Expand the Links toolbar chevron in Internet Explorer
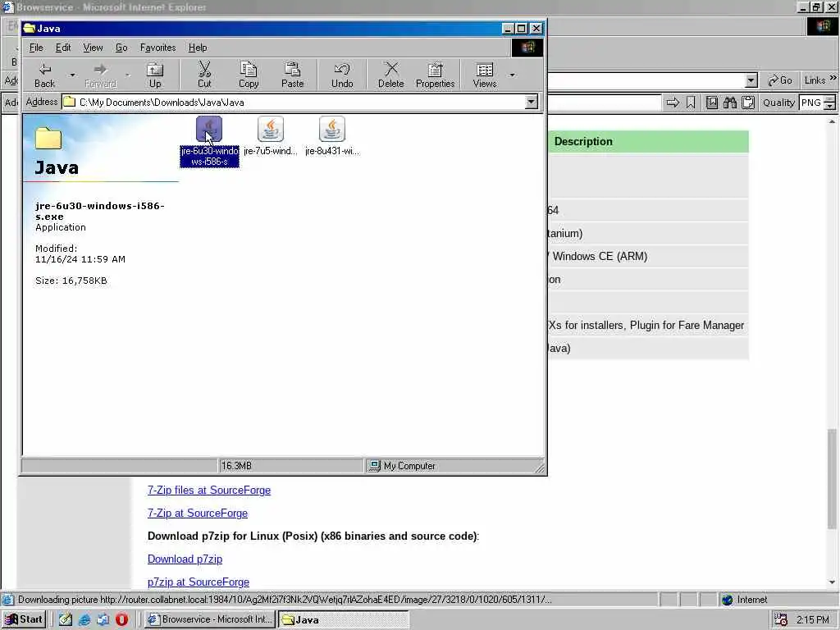This screenshot has width=840, height=630. 833,79
